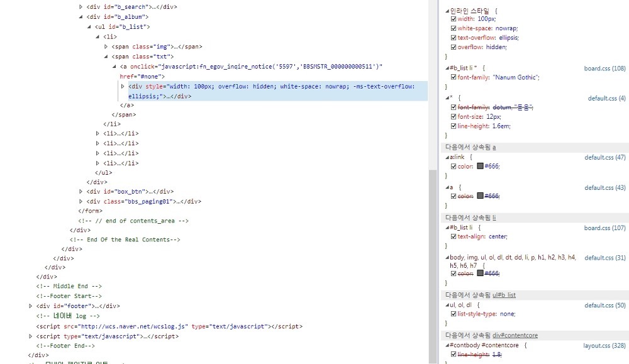Open default.css (31) source link
The width and height of the screenshot is (629, 364).
pyautogui.click(x=605, y=258)
